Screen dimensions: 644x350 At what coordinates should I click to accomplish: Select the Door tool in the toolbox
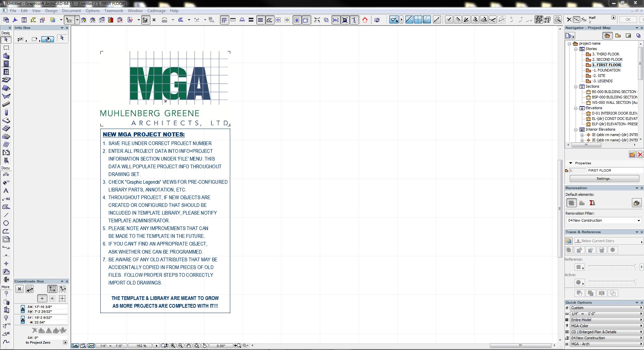6,64
